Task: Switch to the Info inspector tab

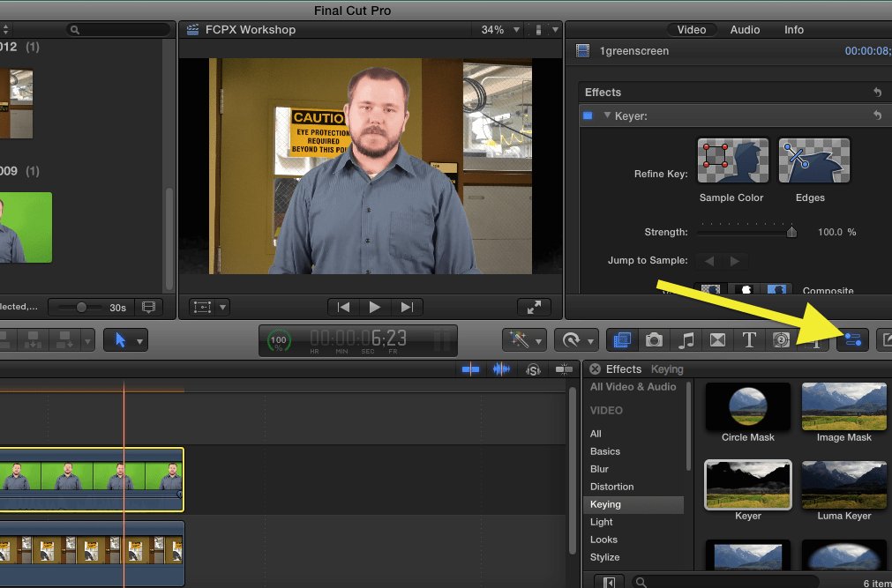Action: (794, 30)
